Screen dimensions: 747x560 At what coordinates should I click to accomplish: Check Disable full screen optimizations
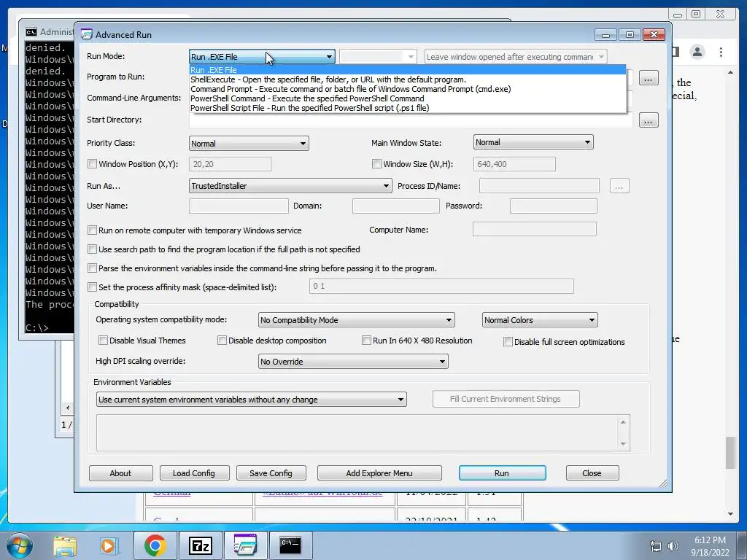pos(508,341)
